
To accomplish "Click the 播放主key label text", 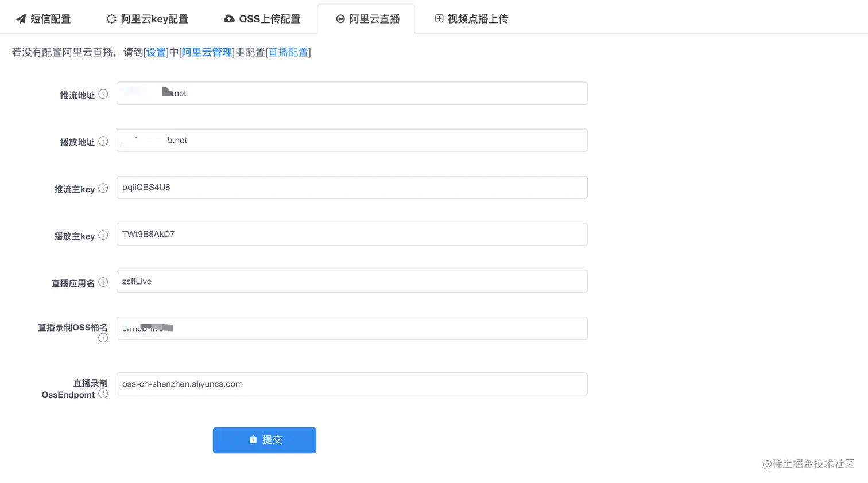I will (x=75, y=236).
